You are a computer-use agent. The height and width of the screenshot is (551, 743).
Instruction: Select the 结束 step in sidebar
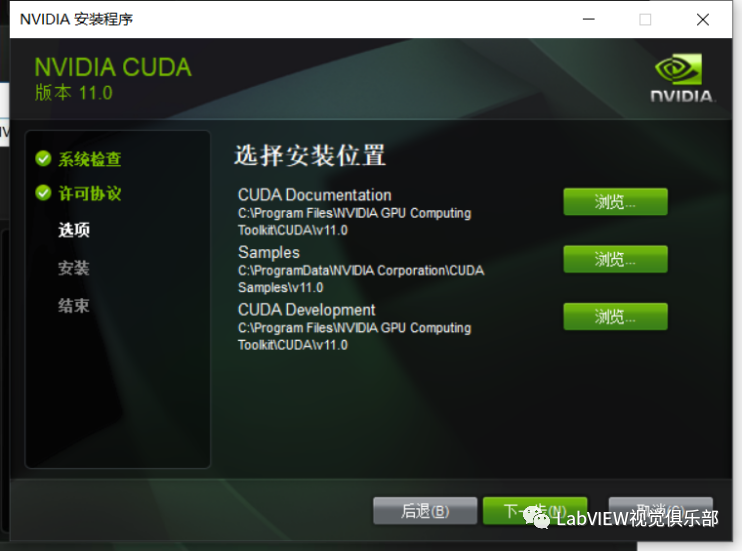[74, 306]
